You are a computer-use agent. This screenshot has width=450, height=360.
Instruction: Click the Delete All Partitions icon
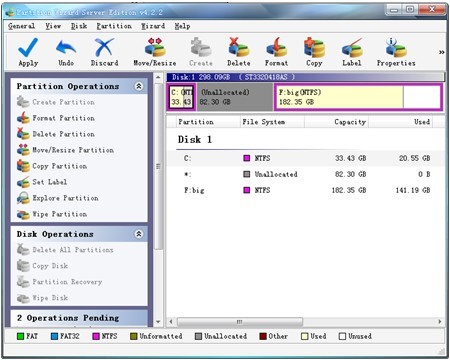coord(23,250)
